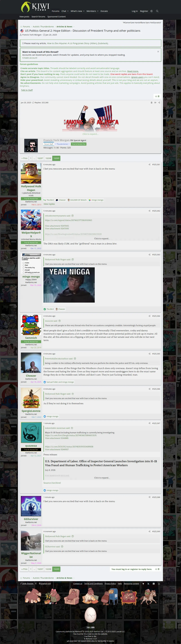Open 'View replies' under post #325,361
The width and height of the screenshot is (181, 644).
click(49, 204)
